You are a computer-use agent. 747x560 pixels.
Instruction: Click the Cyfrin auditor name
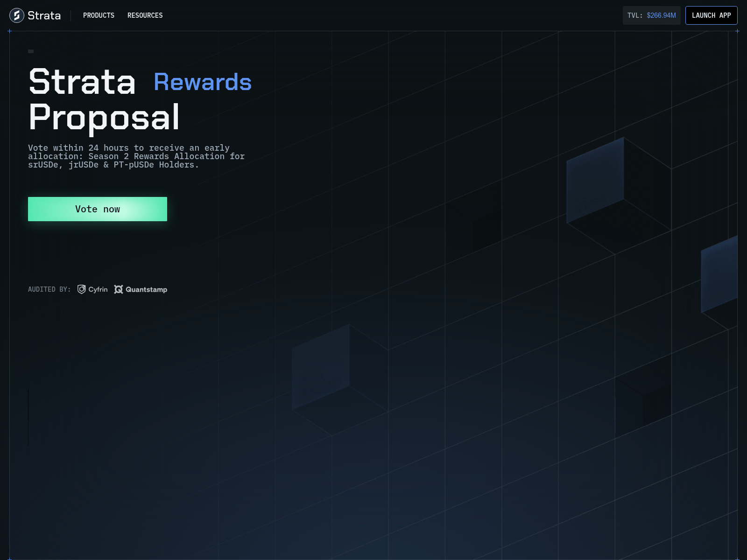click(98, 289)
